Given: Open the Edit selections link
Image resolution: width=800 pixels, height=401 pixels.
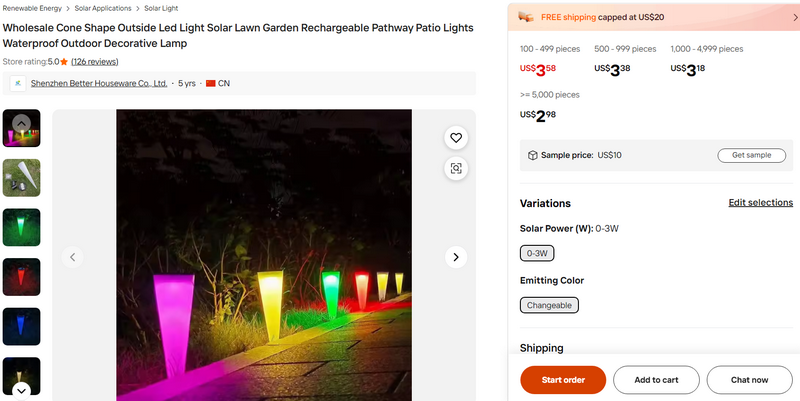Looking at the screenshot, I should point(760,203).
